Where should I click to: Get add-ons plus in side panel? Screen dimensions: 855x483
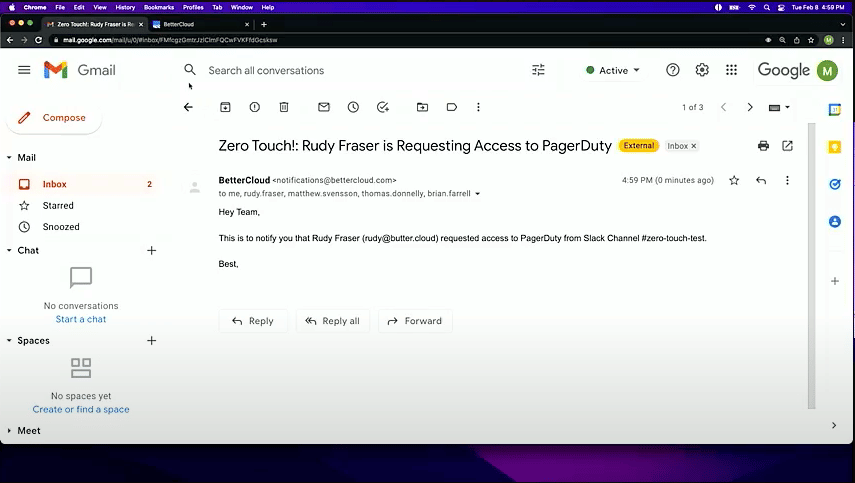click(835, 281)
